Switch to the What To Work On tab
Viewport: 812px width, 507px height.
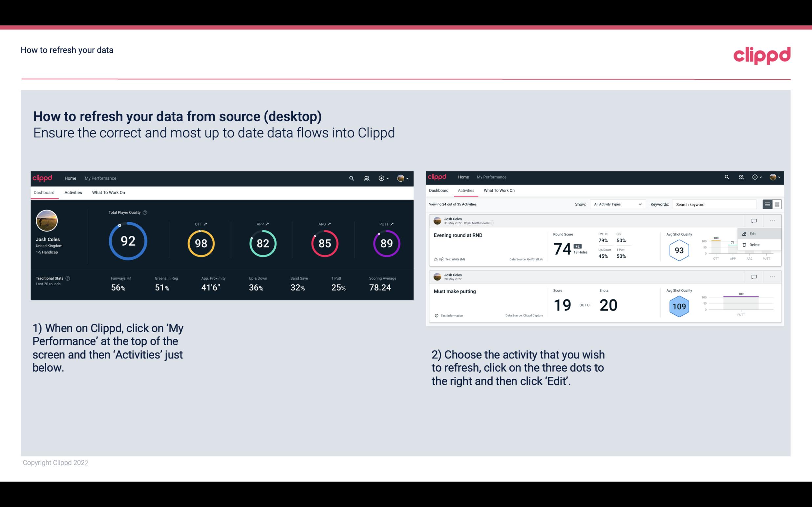pos(108,192)
